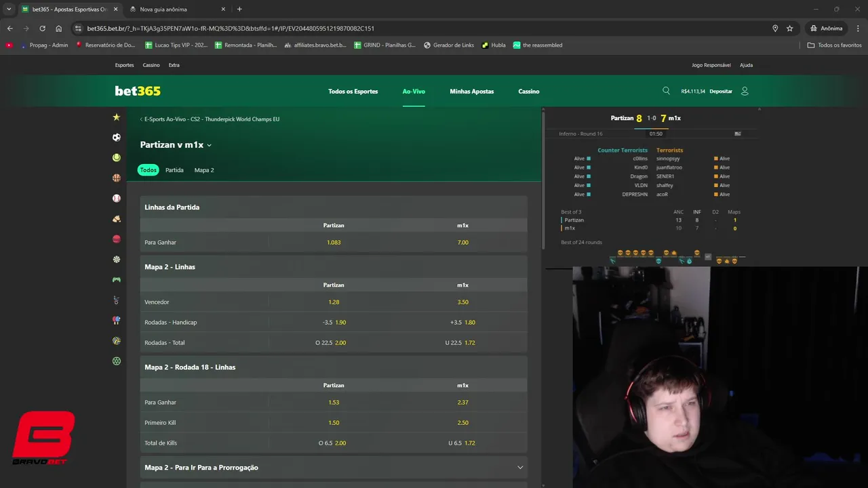Screen dimensions: 868x488
Task: Pick Total de Kills U 6.5 at 1.72
Action: click(463, 443)
